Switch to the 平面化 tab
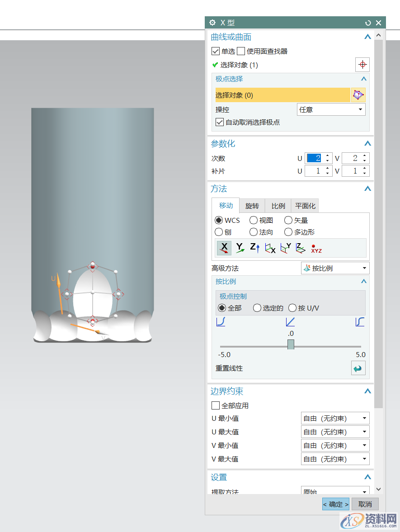400x532 pixels. pos(305,206)
